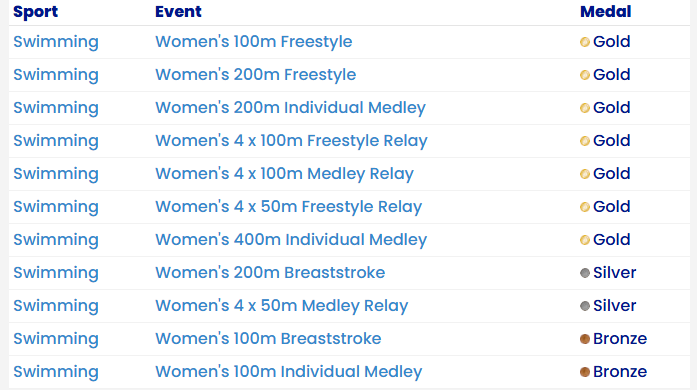
Task: Click the Medal column header
Action: (605, 12)
